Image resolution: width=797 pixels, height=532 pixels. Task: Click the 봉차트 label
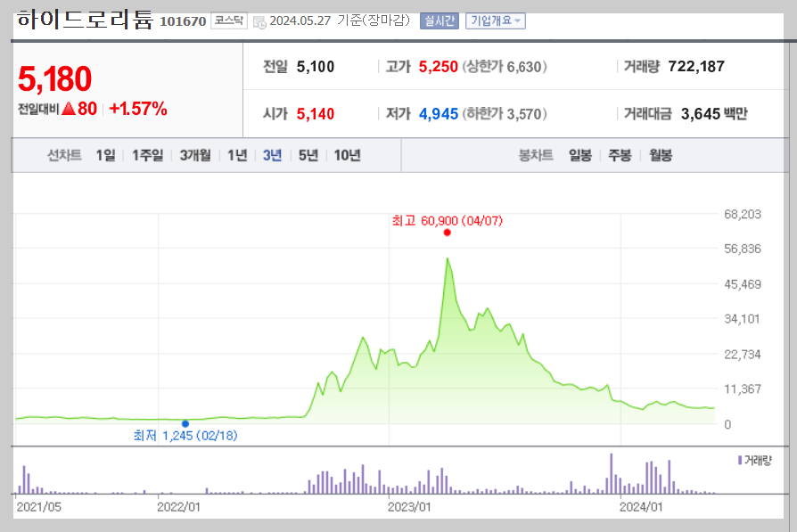536,155
